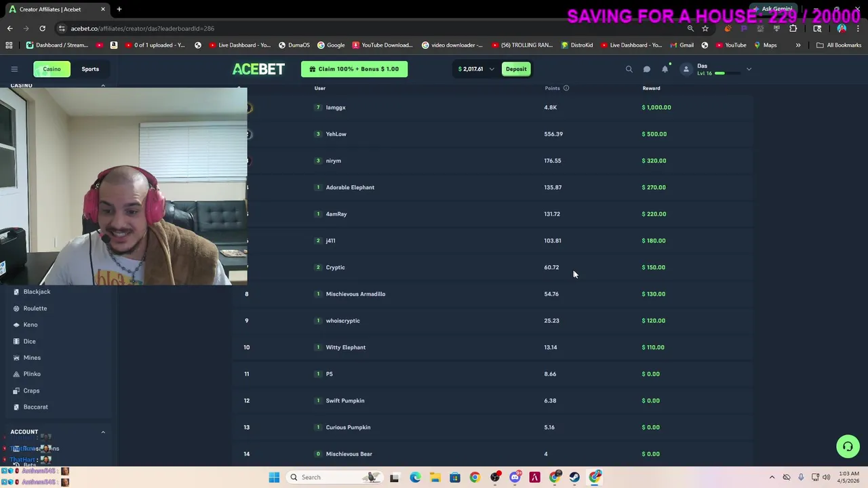Click the Points info icon
The image size is (868, 488).
tap(566, 88)
